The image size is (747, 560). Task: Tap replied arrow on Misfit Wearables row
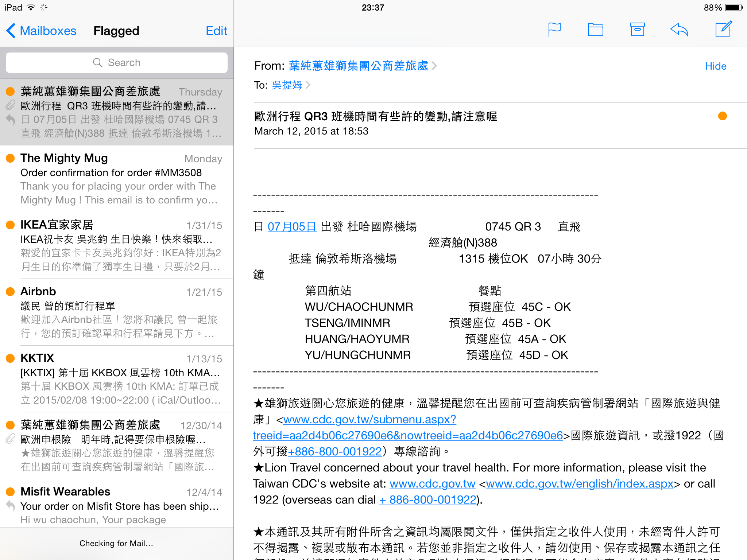pyautogui.click(x=10, y=506)
